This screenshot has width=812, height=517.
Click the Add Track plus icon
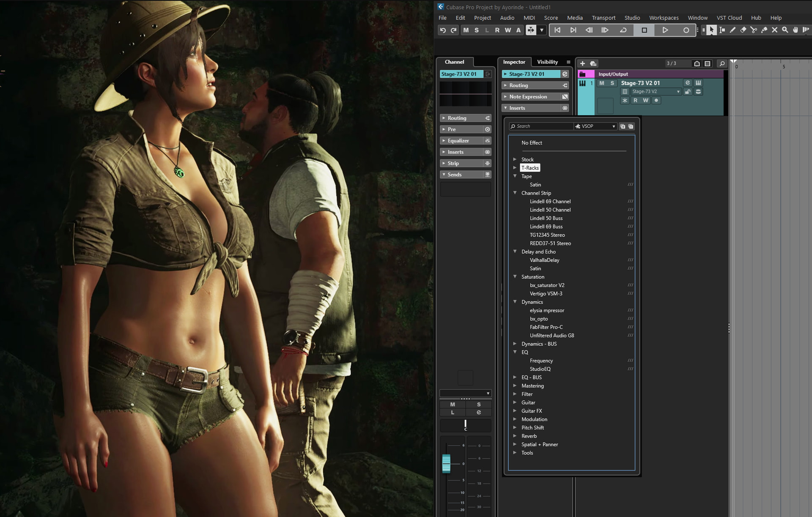(582, 63)
